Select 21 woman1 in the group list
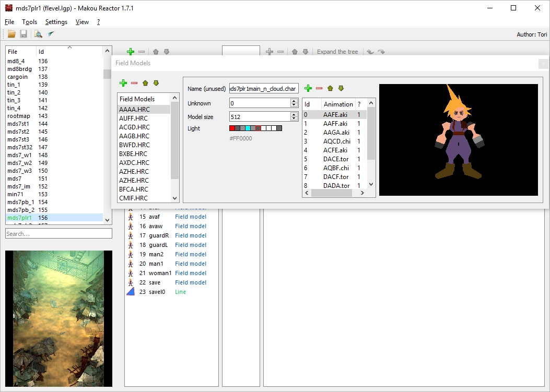The width and height of the screenshot is (550, 392). (171, 273)
